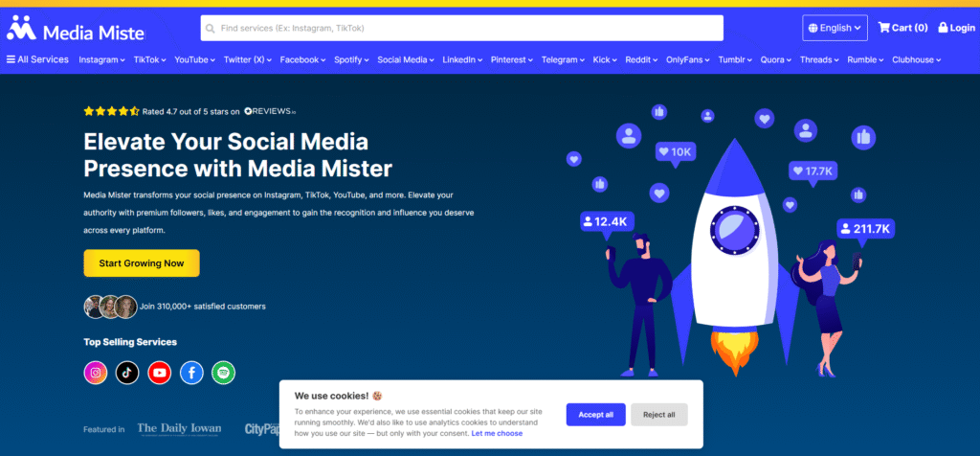980x456 pixels.
Task: Reject all cookies
Action: tap(658, 415)
